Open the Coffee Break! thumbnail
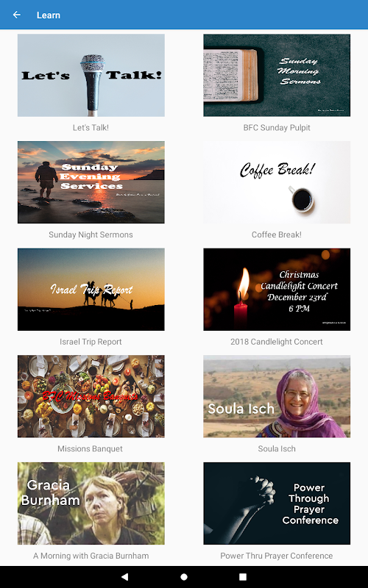The image size is (368, 588). point(277,182)
